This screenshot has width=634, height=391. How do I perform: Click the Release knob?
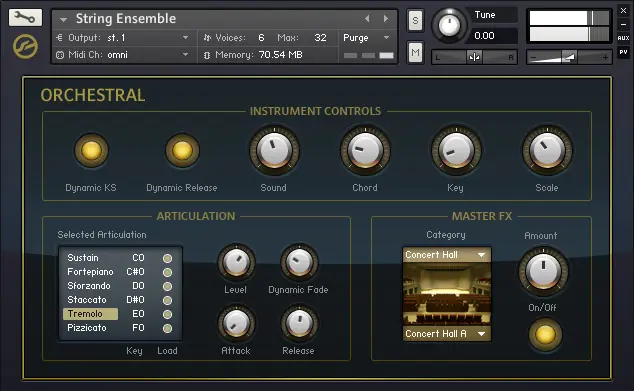(x=299, y=323)
